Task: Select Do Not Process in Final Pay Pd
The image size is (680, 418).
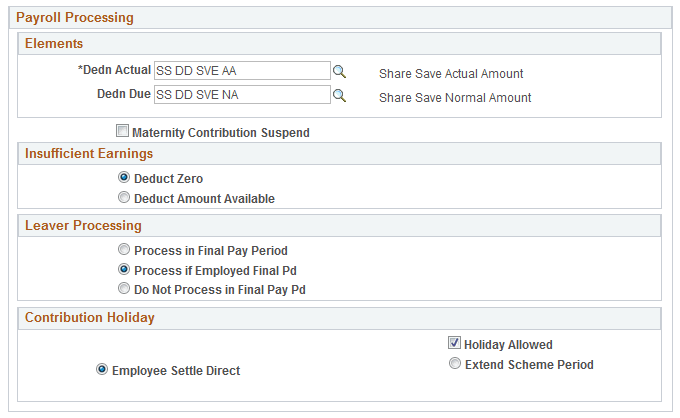Action: pyautogui.click(x=124, y=289)
